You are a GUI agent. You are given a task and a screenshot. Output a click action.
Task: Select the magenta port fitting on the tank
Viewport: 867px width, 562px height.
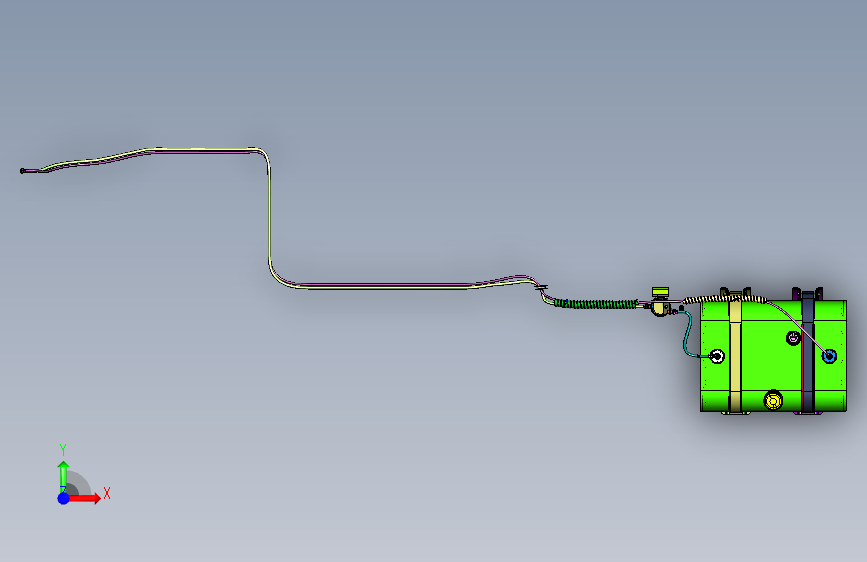793,337
